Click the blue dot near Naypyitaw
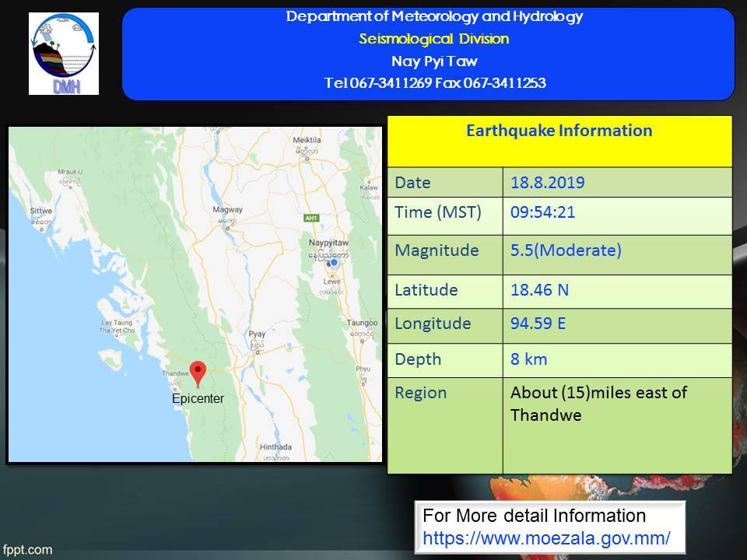 [334, 263]
